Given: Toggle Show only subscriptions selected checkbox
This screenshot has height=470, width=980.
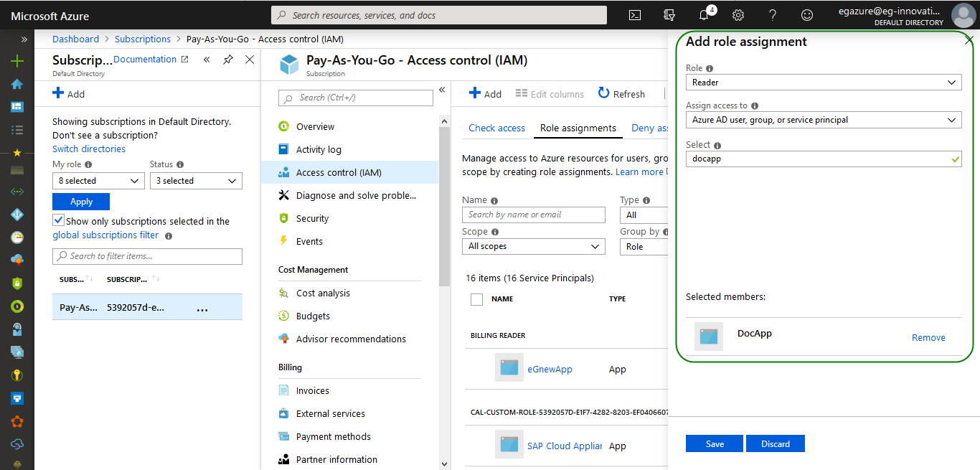Looking at the screenshot, I should pyautogui.click(x=59, y=221).
